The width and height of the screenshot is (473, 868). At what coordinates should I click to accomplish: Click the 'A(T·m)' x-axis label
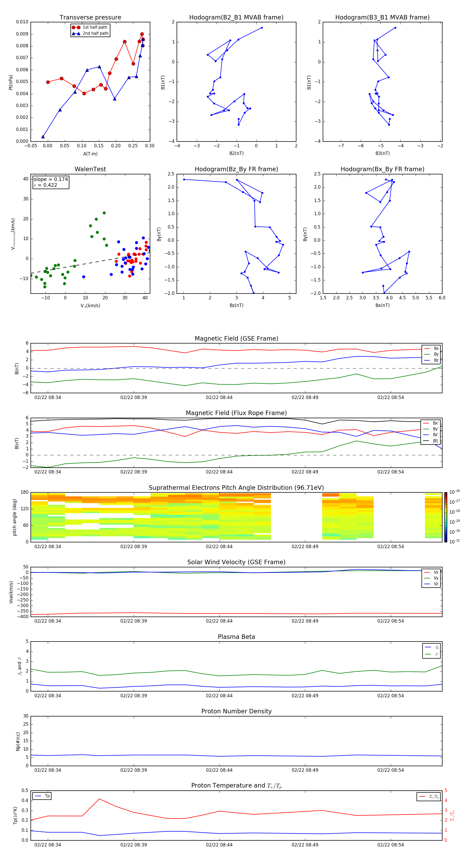[x=90, y=154]
